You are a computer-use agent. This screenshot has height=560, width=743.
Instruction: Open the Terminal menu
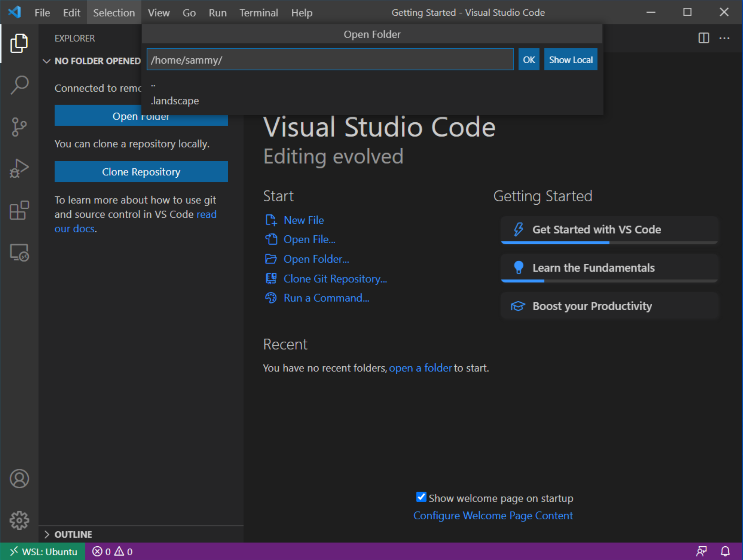pyautogui.click(x=259, y=13)
